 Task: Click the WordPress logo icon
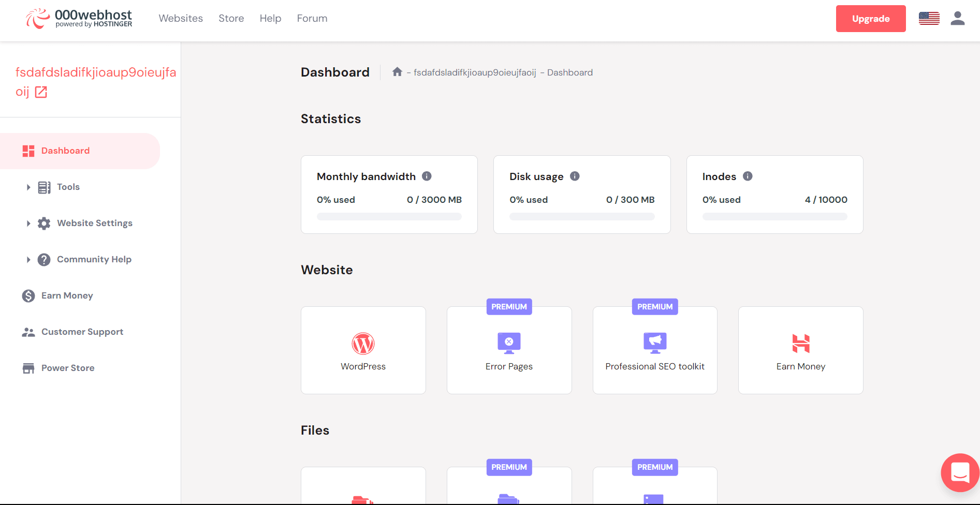click(363, 344)
